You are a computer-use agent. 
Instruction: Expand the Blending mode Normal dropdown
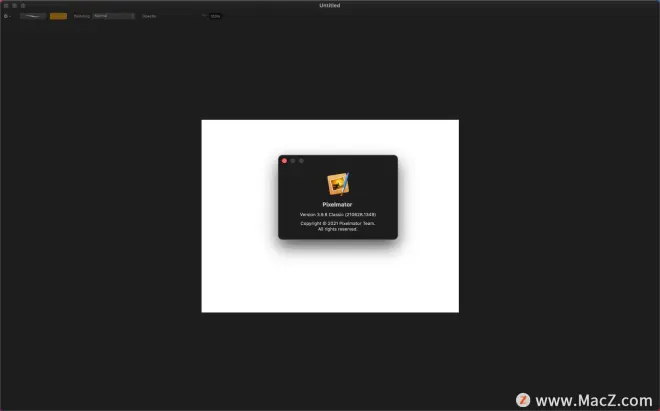coord(113,16)
